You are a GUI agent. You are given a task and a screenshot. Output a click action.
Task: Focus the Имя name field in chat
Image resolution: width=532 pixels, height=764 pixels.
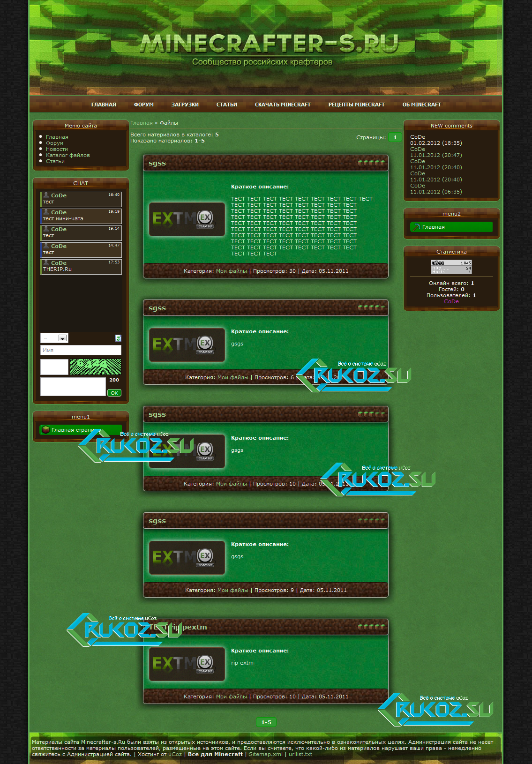[x=81, y=350]
